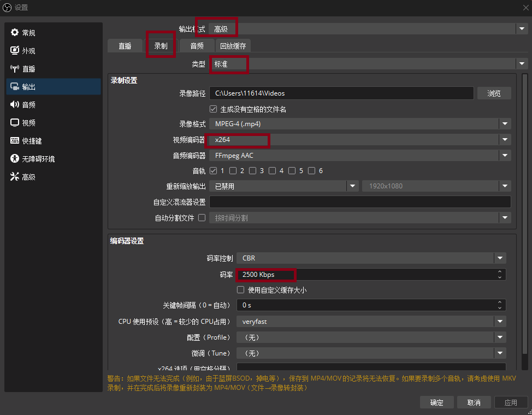Enable audio track 3 checkbox
The image size is (532, 415).
click(x=252, y=170)
